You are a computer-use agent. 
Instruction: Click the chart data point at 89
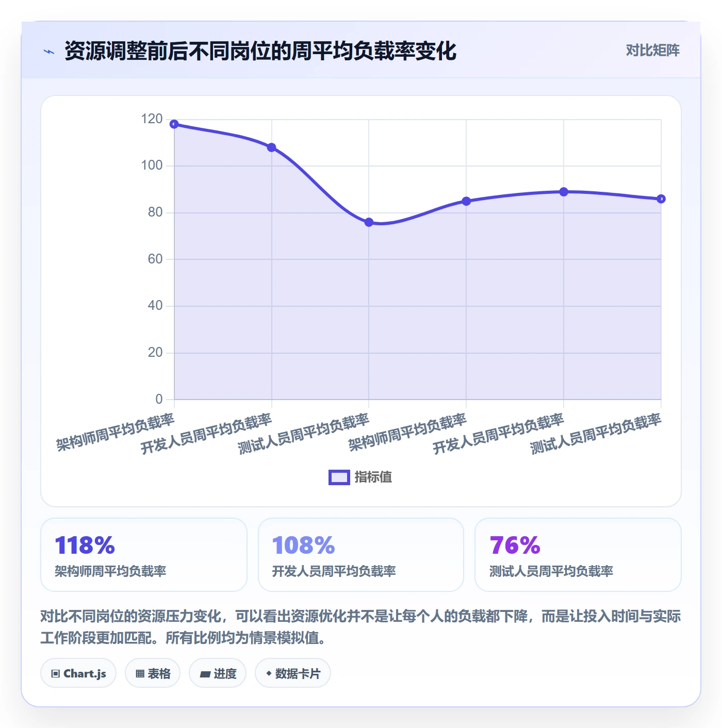[x=564, y=192]
